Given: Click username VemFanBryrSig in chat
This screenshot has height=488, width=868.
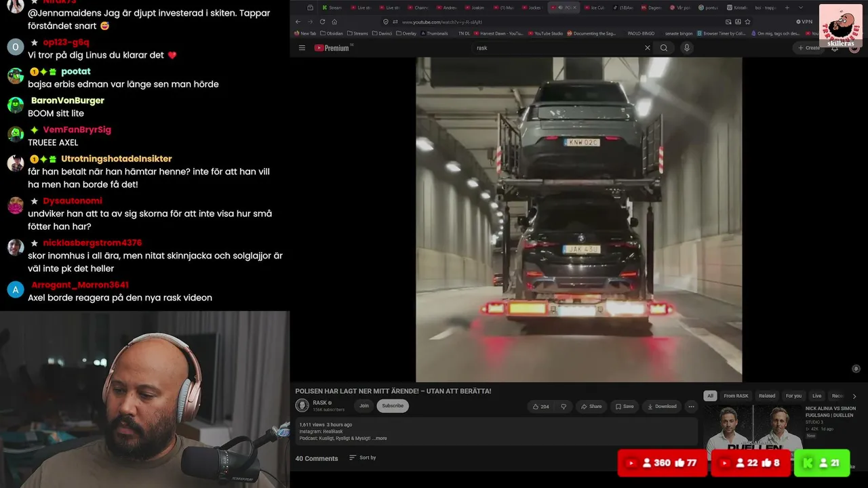Looking at the screenshot, I should point(77,129).
